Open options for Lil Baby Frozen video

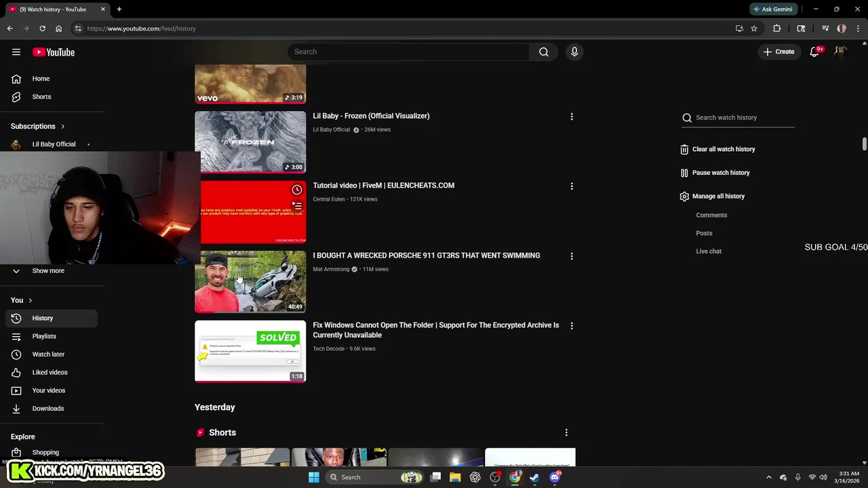click(572, 117)
